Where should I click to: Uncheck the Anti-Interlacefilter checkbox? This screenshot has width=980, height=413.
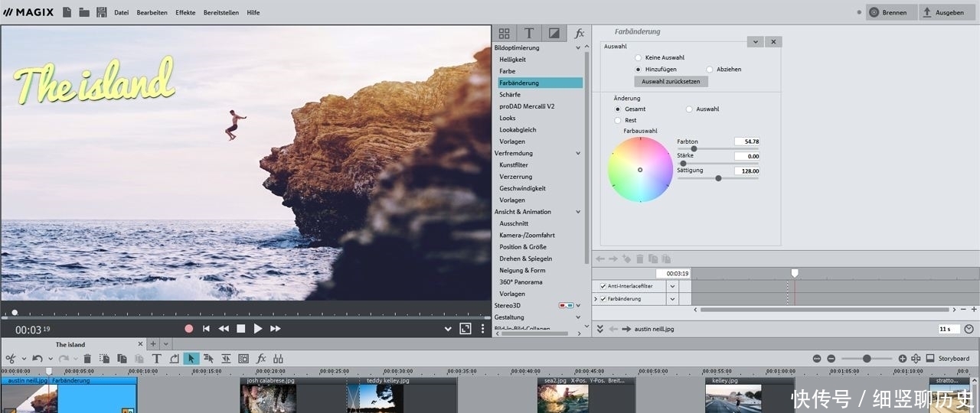603,286
